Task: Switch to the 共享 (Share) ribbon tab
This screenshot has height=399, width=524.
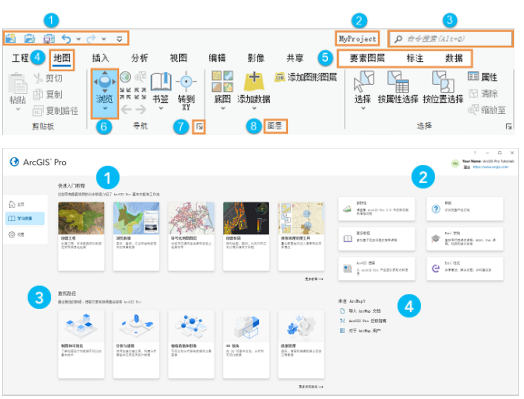Action: point(295,58)
